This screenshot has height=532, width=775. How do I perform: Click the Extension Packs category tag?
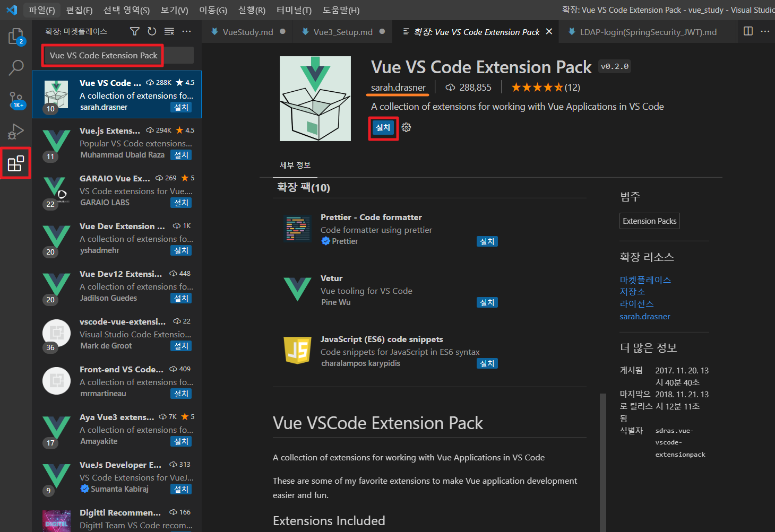point(649,221)
